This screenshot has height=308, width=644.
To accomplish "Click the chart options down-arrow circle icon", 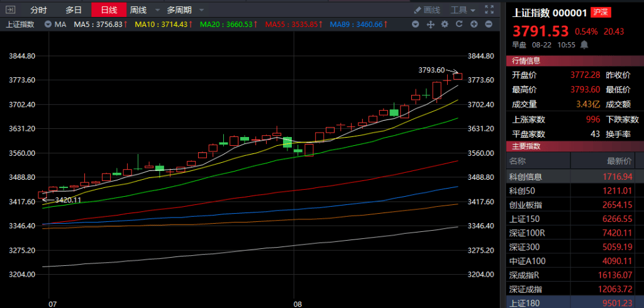I will [416, 25].
